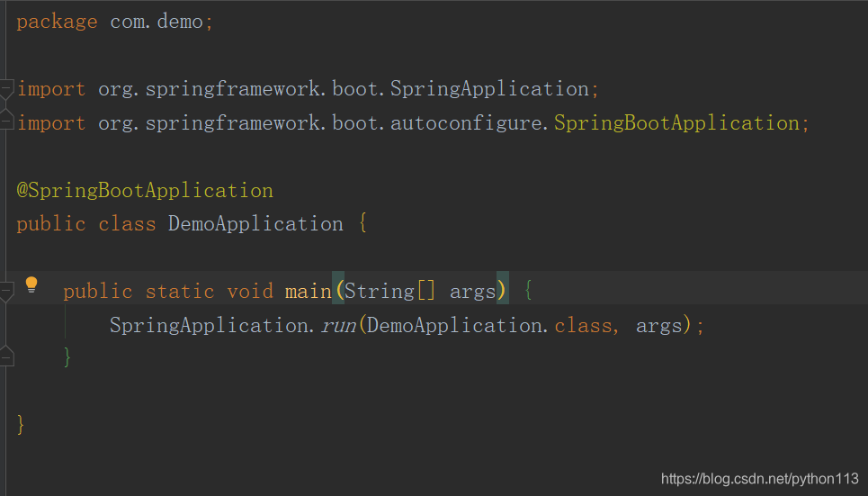This screenshot has height=496, width=868.
Task: Click the String[] parameter type
Action: [x=389, y=292]
